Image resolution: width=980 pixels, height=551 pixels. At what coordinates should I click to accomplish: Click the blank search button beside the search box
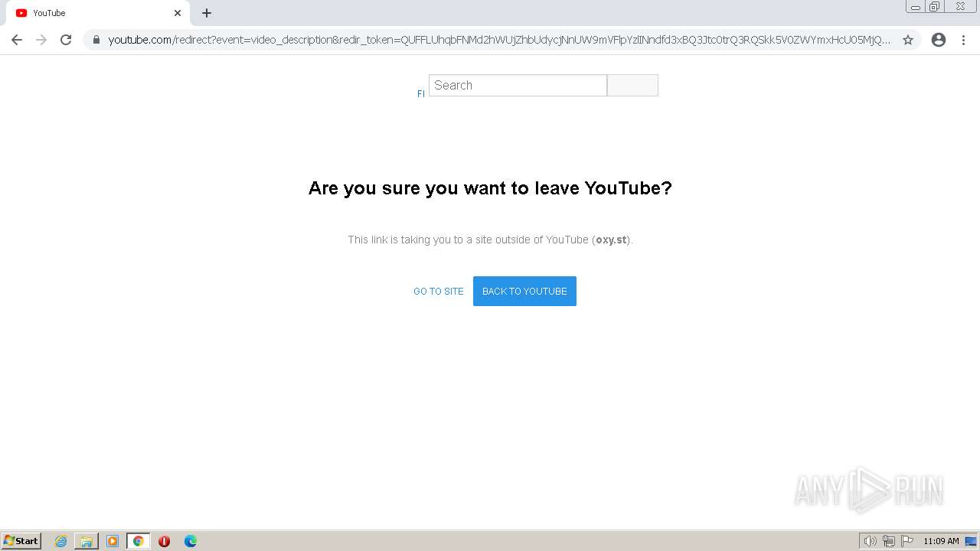(x=632, y=85)
